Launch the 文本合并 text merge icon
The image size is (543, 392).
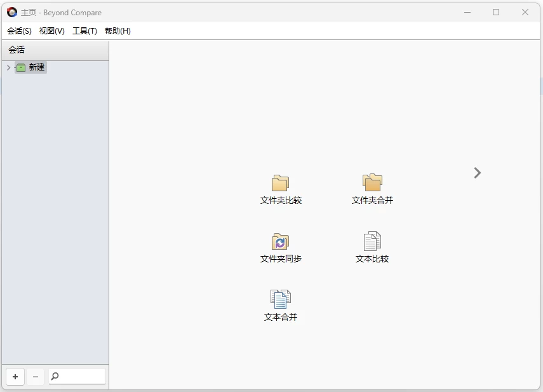click(x=280, y=299)
